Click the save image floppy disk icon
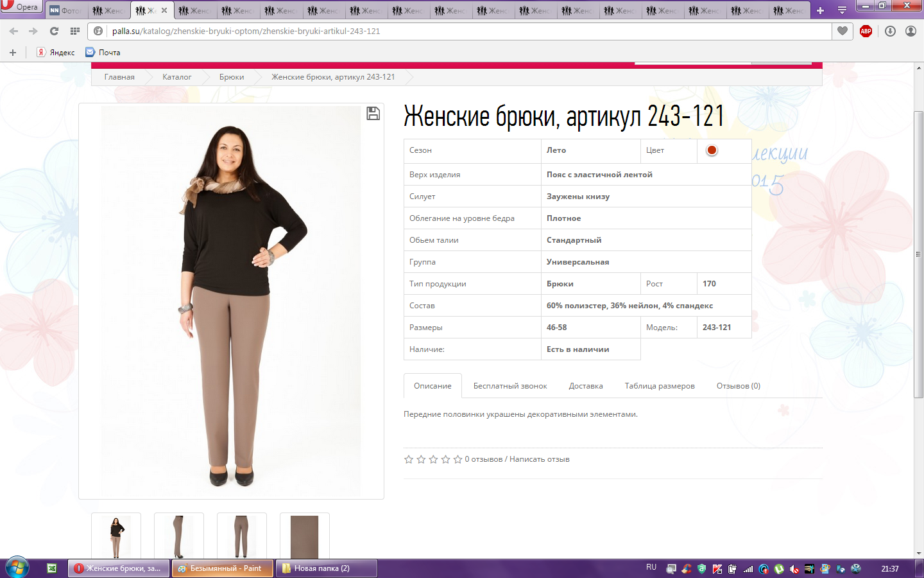Screen dimensions: 924x578 coord(373,114)
